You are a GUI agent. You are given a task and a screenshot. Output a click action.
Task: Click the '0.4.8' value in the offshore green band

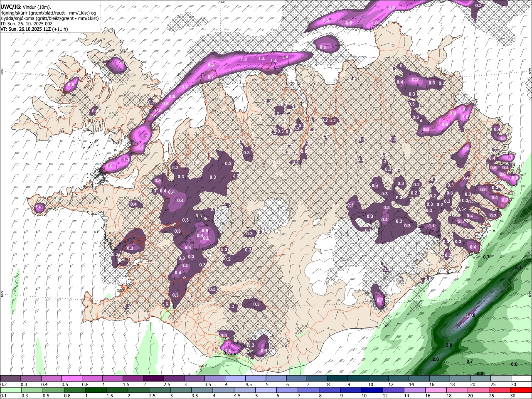(470, 315)
